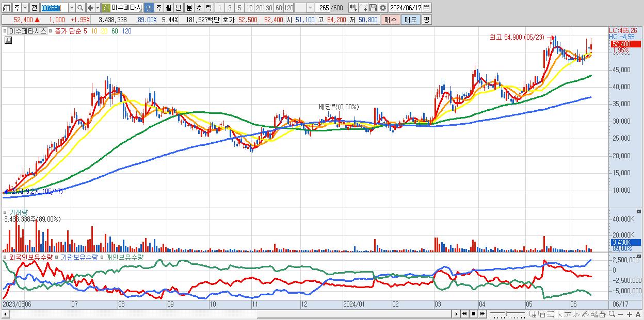Image resolution: width=644 pixels, height=320 pixels.
Task: Click the crosshair axis icon bottom toolbar
Action: (559, 314)
